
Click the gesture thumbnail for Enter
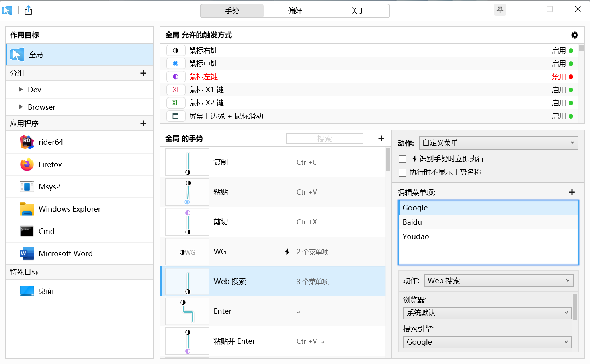(187, 311)
